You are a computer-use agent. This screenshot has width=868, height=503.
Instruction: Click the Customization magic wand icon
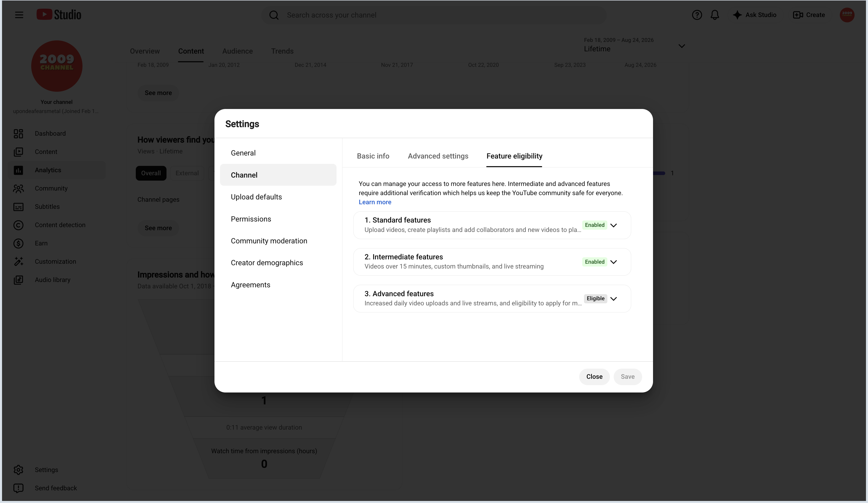click(x=18, y=261)
